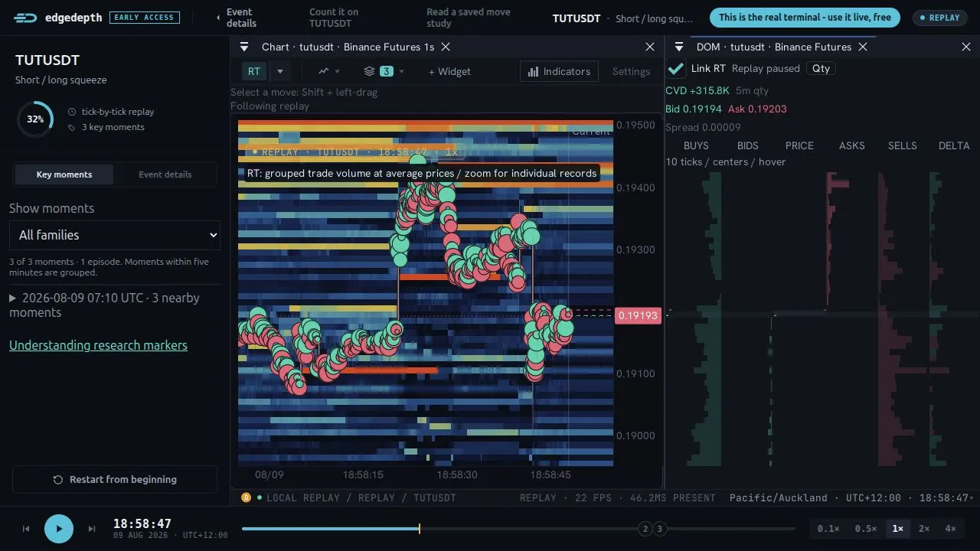
Task: Click the EARLY ACCESS badge
Action: pos(145,17)
